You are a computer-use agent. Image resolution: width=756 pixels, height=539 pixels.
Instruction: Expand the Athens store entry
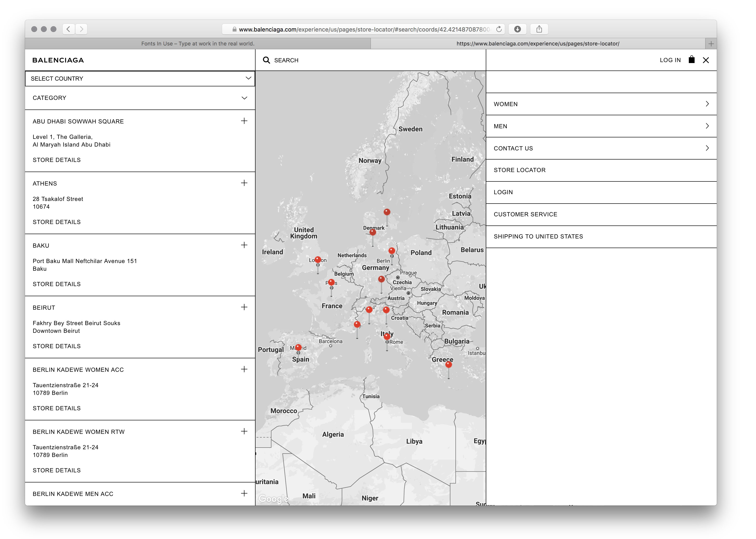[x=244, y=183]
